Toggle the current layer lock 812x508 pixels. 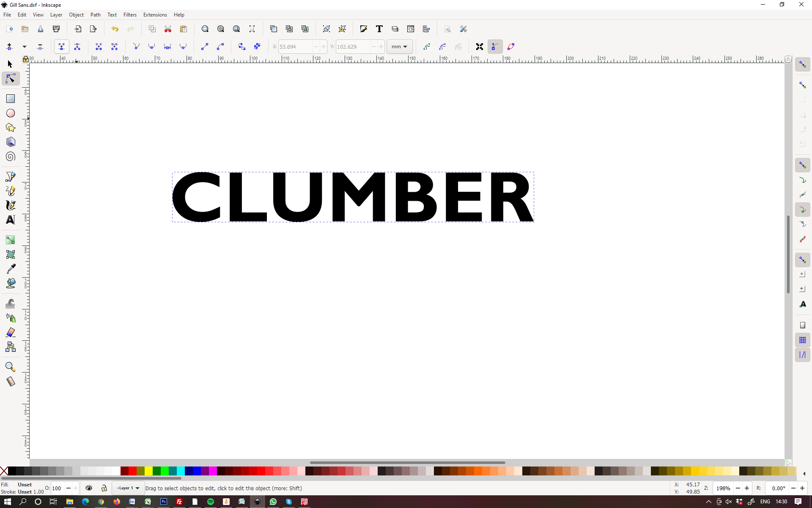click(104, 488)
